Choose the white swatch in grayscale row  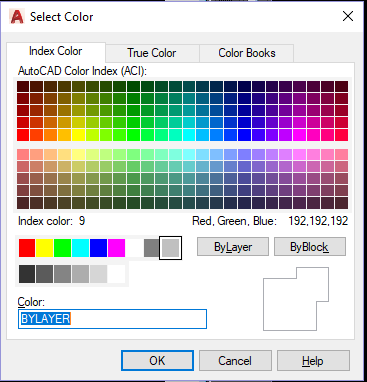click(x=117, y=274)
